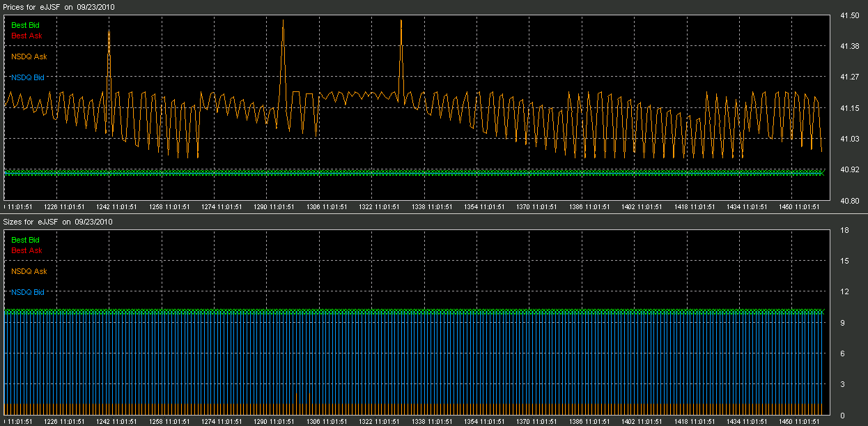The width and height of the screenshot is (868, 426).
Task: Click '1226 11:01:51' tick label under Sizes chart
Action: coord(63,422)
